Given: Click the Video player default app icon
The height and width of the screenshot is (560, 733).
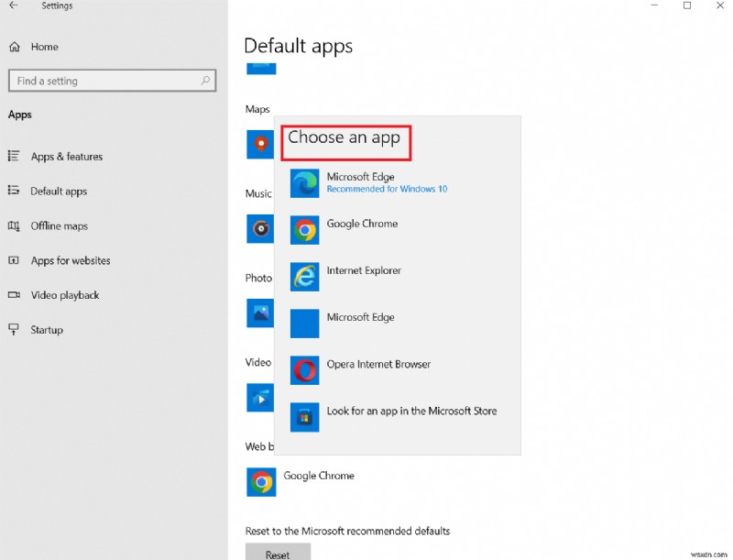Looking at the screenshot, I should [x=260, y=398].
